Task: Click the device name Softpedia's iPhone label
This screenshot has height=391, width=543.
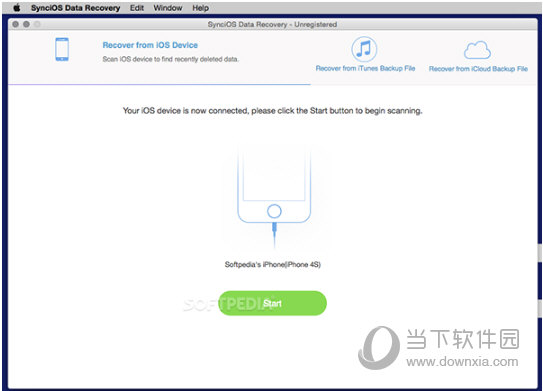Action: pos(273,265)
